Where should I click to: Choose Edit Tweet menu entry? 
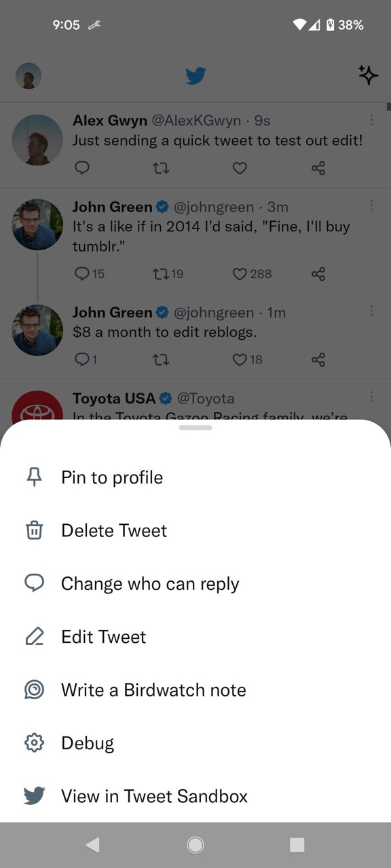pyautogui.click(x=195, y=637)
